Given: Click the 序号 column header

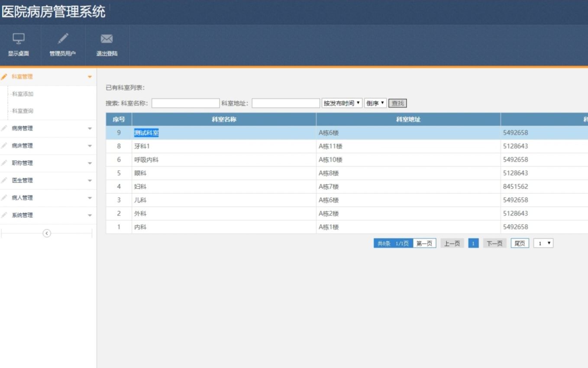Looking at the screenshot, I should tap(119, 120).
